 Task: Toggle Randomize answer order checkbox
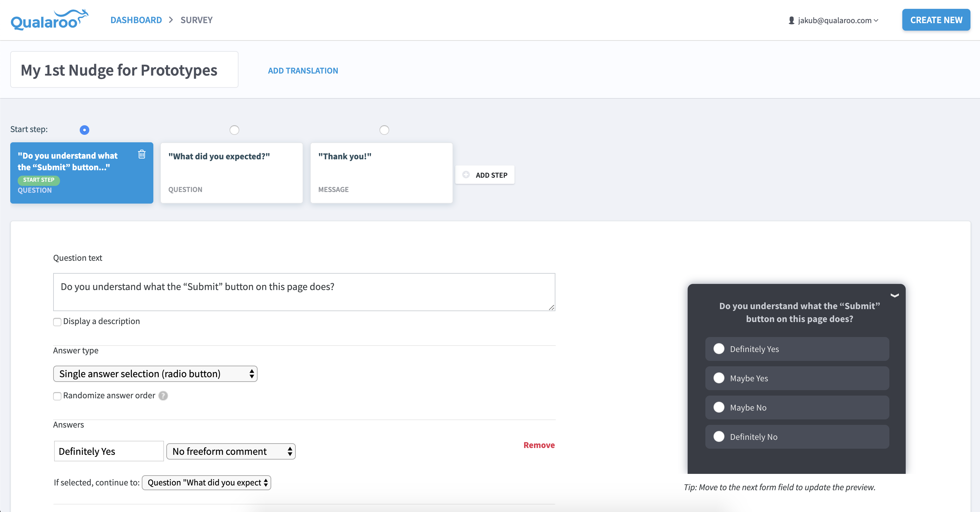[58, 396]
